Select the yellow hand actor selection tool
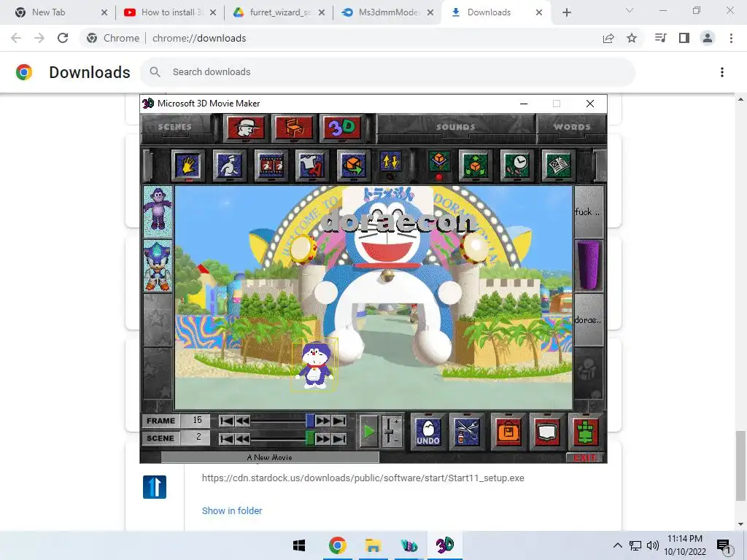The image size is (747, 560). coord(187,166)
